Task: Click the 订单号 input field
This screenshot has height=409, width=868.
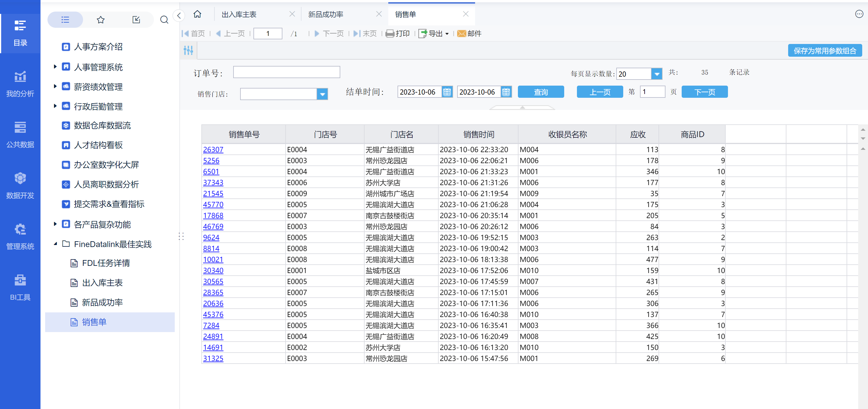Action: (286, 72)
